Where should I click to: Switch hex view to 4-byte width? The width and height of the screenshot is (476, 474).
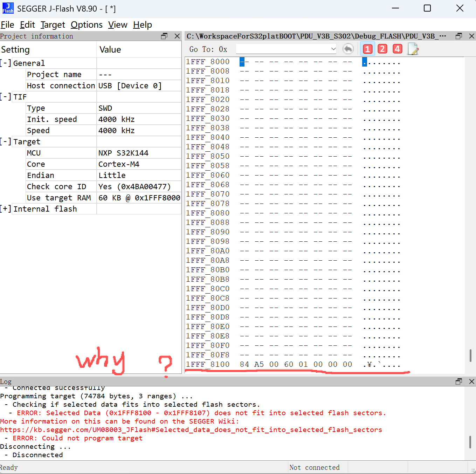tap(398, 49)
